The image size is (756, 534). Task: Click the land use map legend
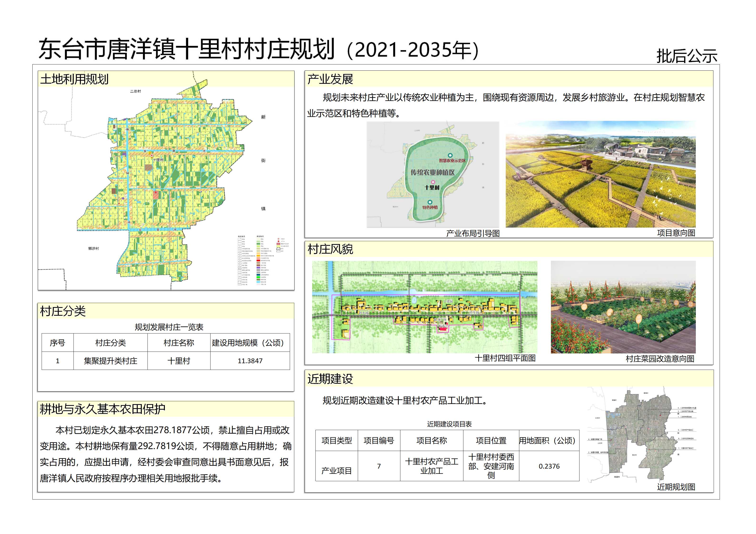[x=263, y=260]
